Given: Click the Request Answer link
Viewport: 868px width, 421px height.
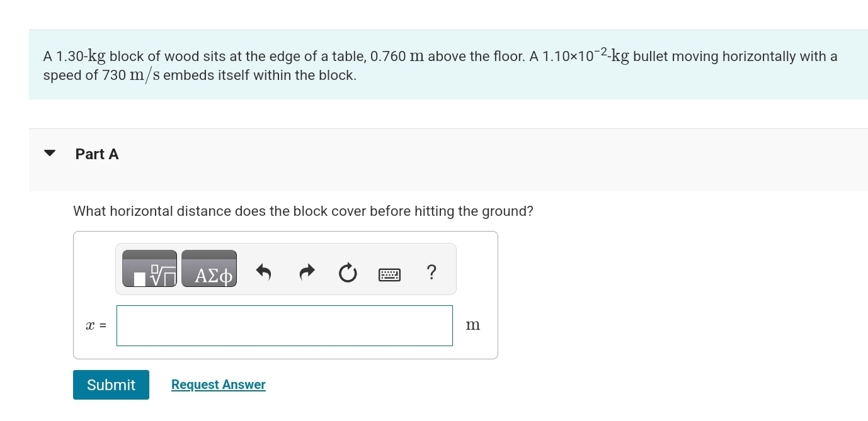Looking at the screenshot, I should pyautogui.click(x=219, y=384).
